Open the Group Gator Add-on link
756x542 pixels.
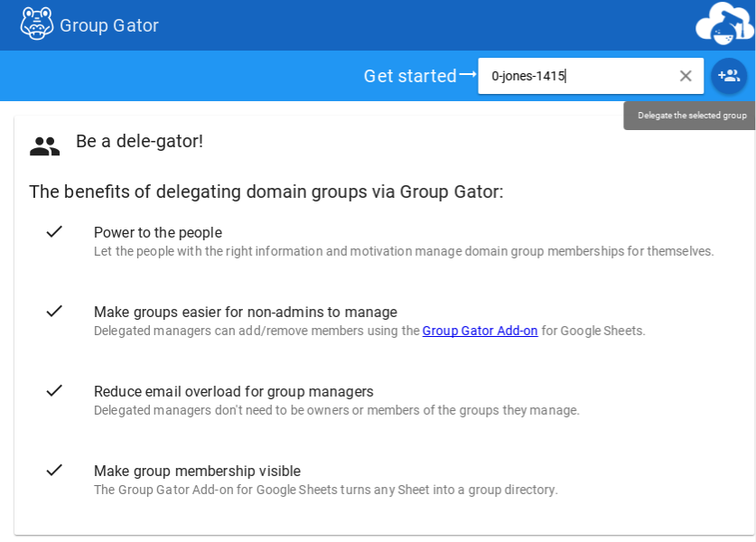[x=480, y=331]
